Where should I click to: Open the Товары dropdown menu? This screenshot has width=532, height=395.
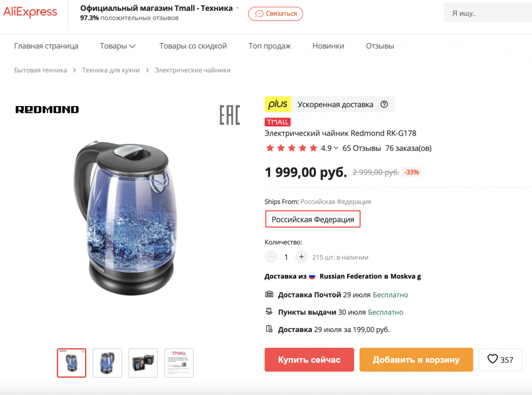pyautogui.click(x=118, y=46)
